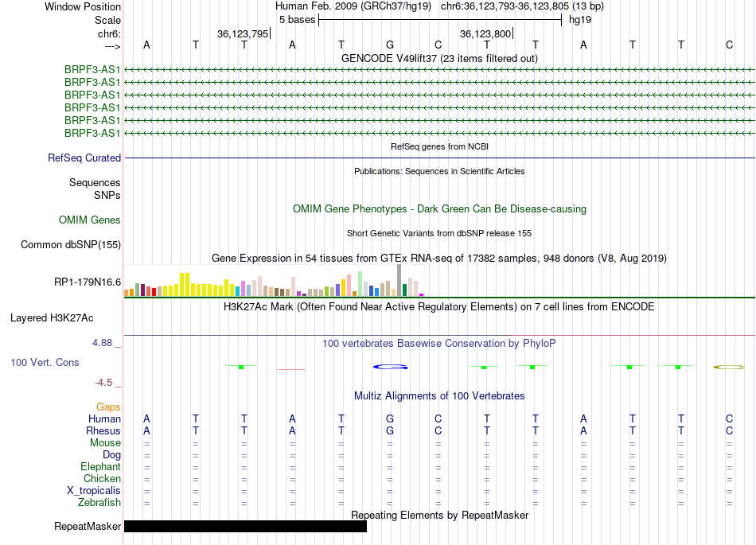The image size is (756, 545).
Task: Click the GTEx tissue expression bar chart
Action: pyautogui.click(x=274, y=280)
